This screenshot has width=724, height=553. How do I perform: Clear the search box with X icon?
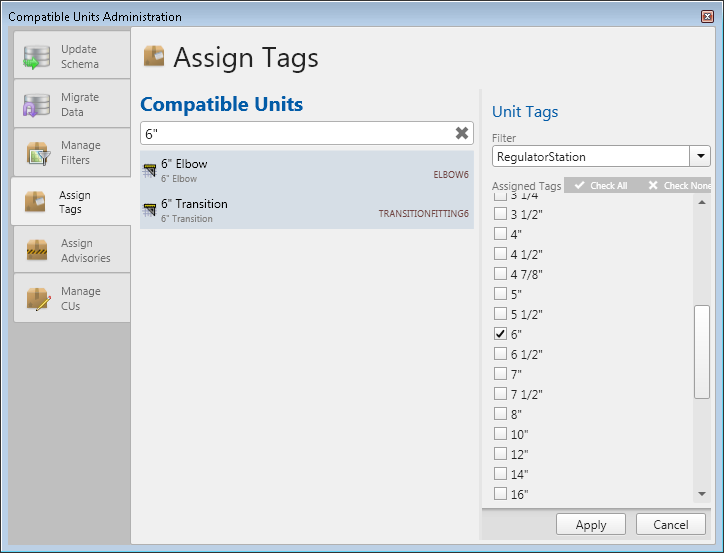pyautogui.click(x=462, y=133)
